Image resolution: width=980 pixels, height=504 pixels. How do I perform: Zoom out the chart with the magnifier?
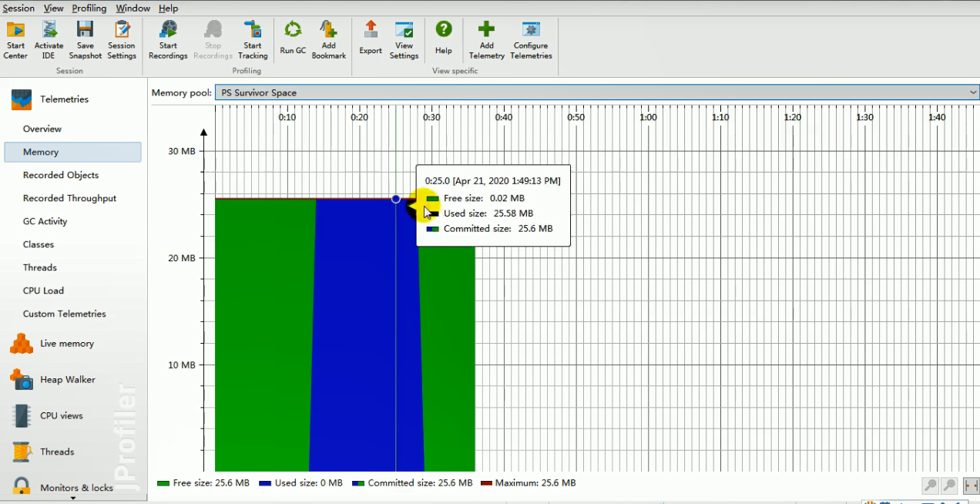tap(948, 486)
